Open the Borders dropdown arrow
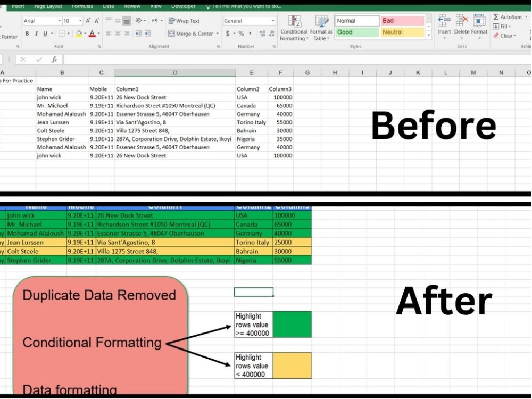Screen dimensions: 532x399 [x=69, y=34]
